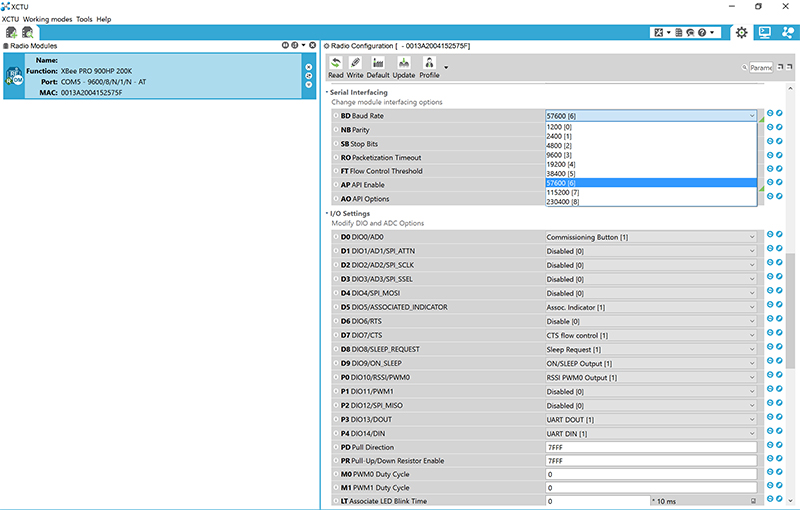Viewport: 800px width, 510px height.
Task: Select 115200 [7] baud rate option
Action: point(651,192)
